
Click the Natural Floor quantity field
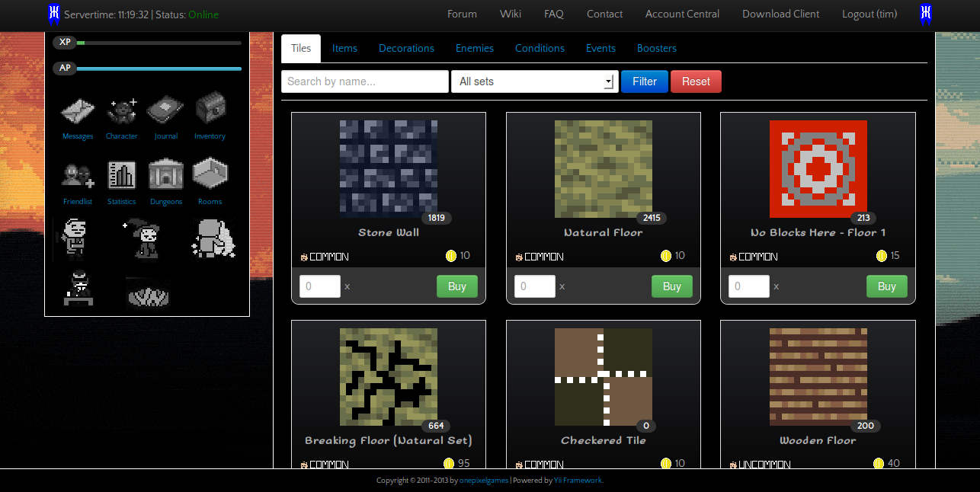click(535, 286)
